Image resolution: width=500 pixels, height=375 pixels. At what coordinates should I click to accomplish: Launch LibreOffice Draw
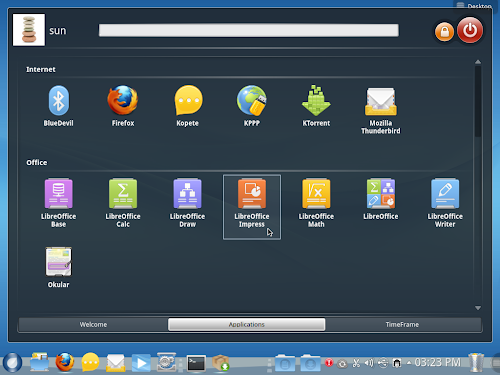188,203
